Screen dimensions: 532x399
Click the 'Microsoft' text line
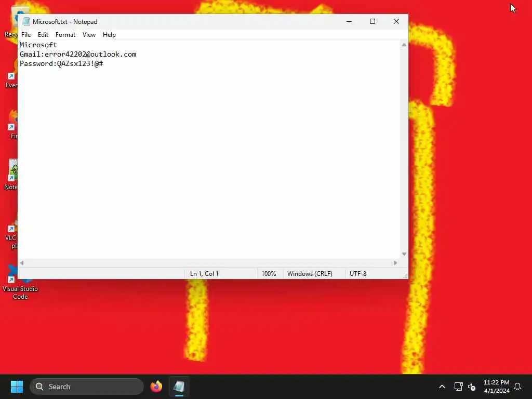pos(38,45)
